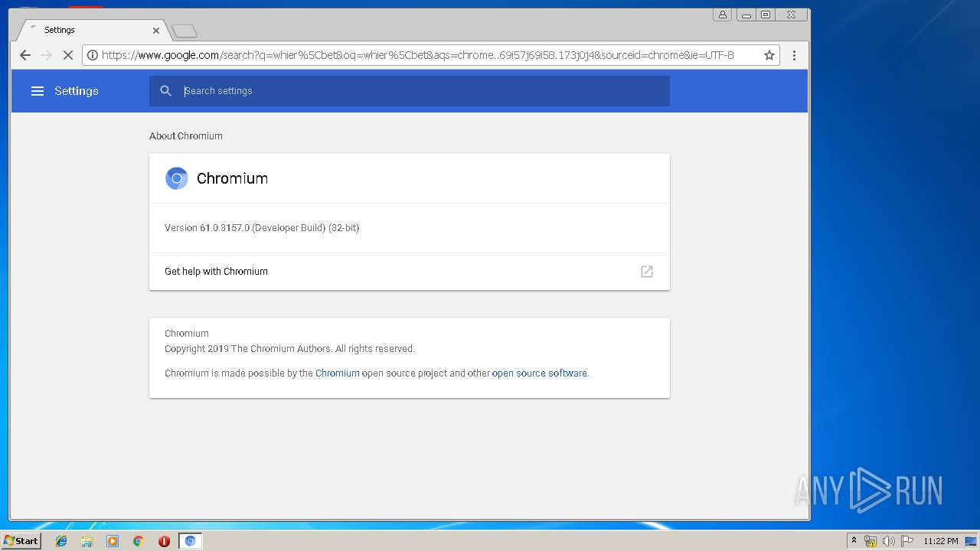Screen dimensions: 980x551
Task: Click the About Chromium heading
Action: coord(186,136)
